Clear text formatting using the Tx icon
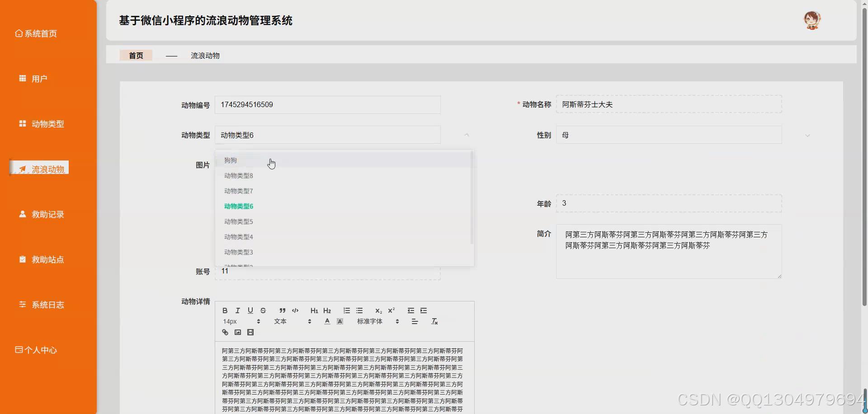Viewport: 868px width, 414px height. [x=434, y=321]
